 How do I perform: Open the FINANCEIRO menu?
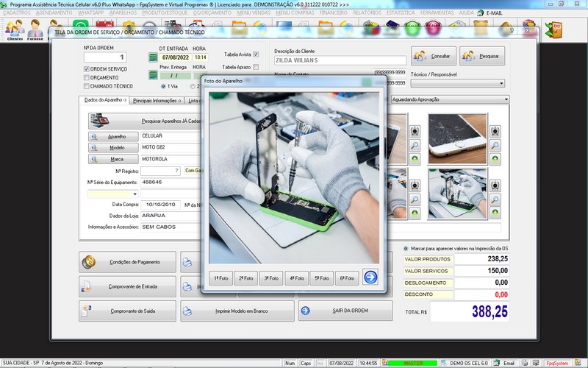[334, 13]
